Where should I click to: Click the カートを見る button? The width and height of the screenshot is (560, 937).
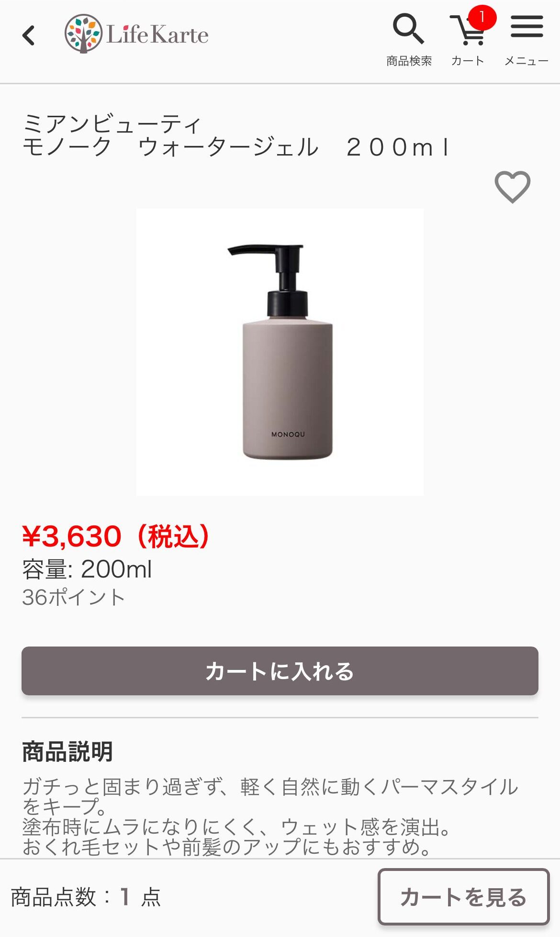(x=463, y=897)
